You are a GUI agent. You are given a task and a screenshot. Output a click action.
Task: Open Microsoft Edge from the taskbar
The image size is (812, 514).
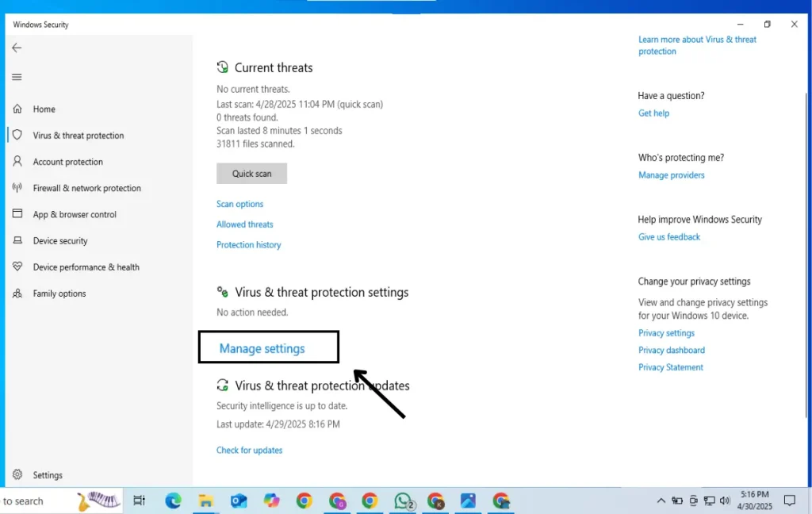173,501
